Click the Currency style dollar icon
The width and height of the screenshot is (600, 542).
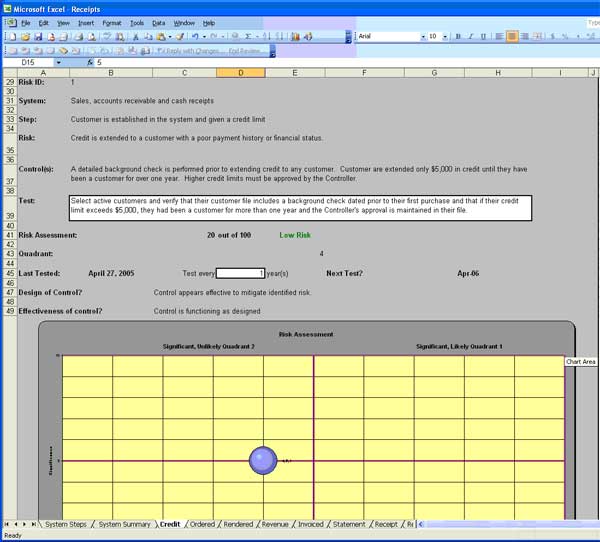pos(553,36)
